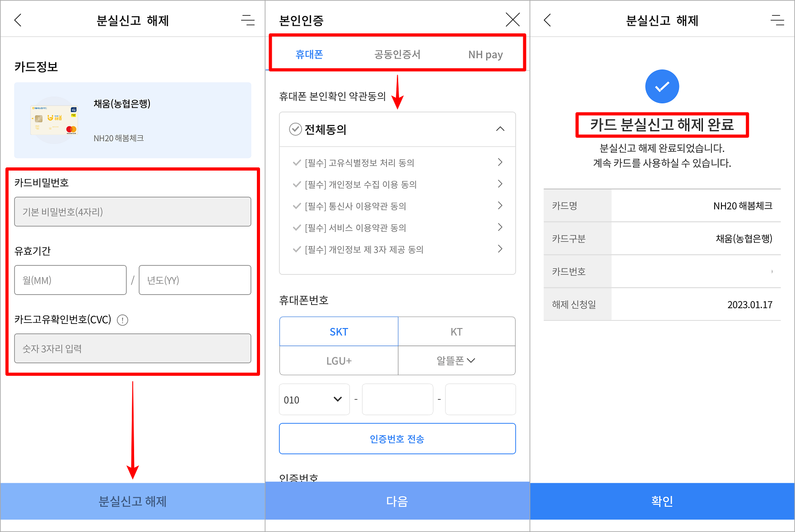Collapse the 전체동의 agreement section
795x532 pixels.
(x=500, y=129)
